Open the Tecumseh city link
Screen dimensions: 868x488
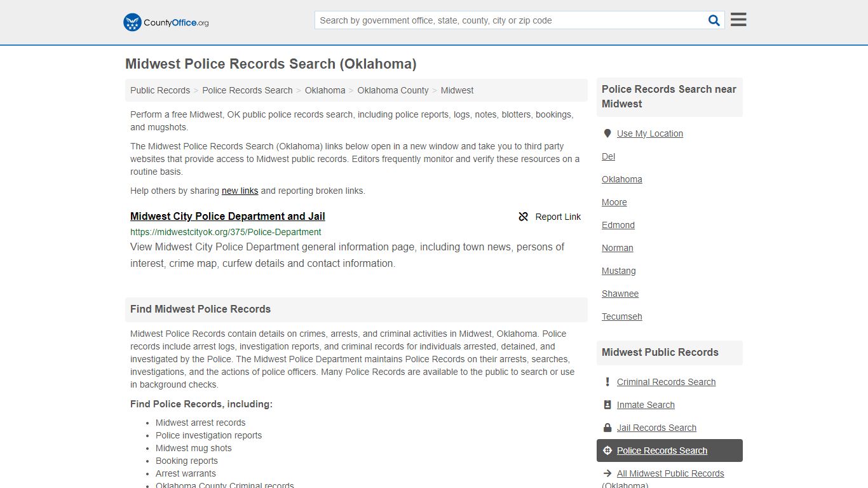point(622,316)
